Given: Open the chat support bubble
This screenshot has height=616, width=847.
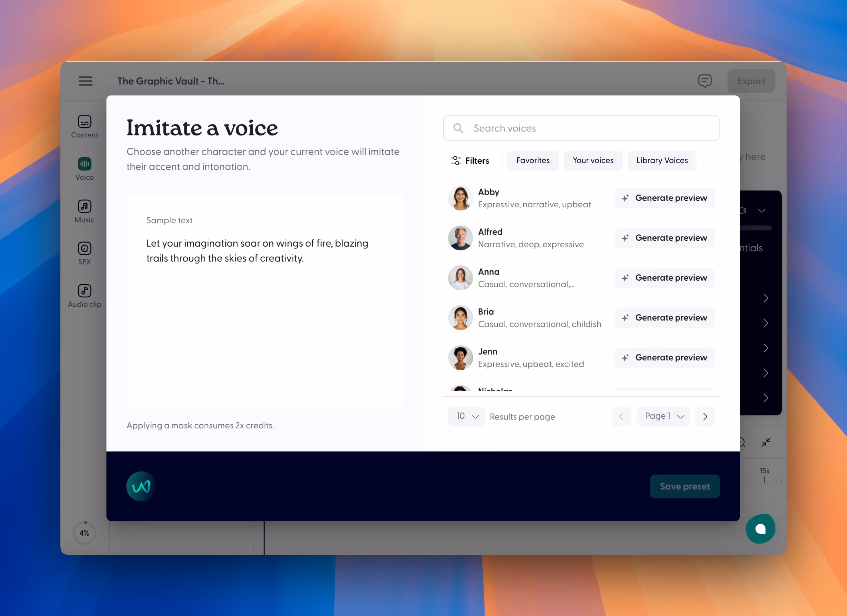Looking at the screenshot, I should click(760, 528).
